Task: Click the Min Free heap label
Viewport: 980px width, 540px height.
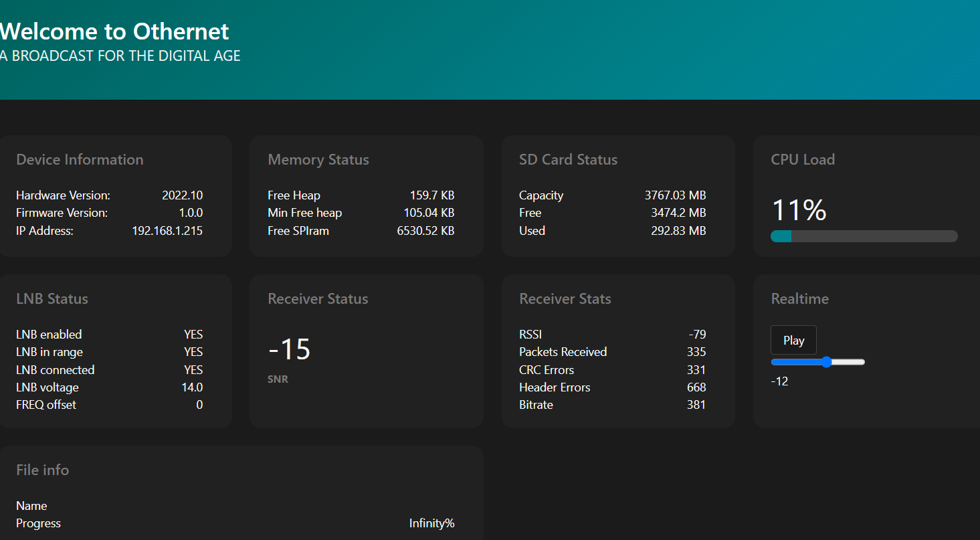Action: coord(304,213)
